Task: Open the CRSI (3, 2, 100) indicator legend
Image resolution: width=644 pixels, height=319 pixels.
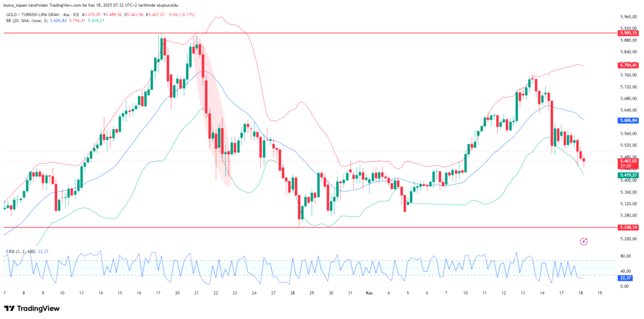Action: [20, 252]
